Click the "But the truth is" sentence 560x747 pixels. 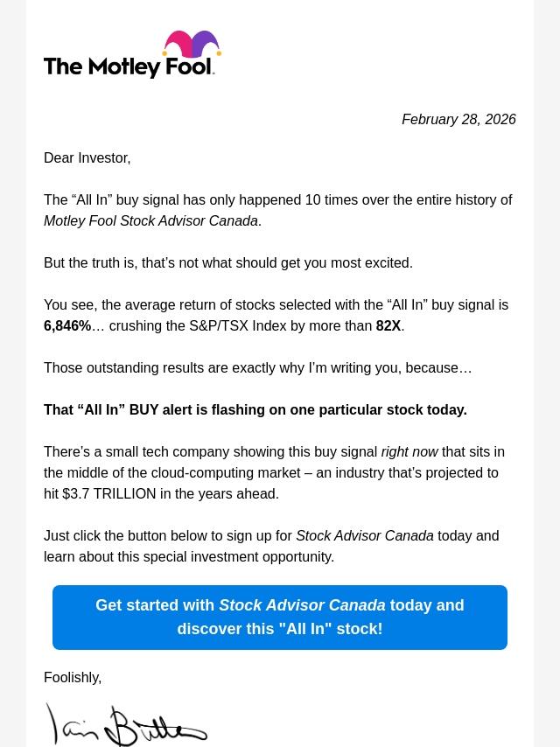[x=227, y=262]
